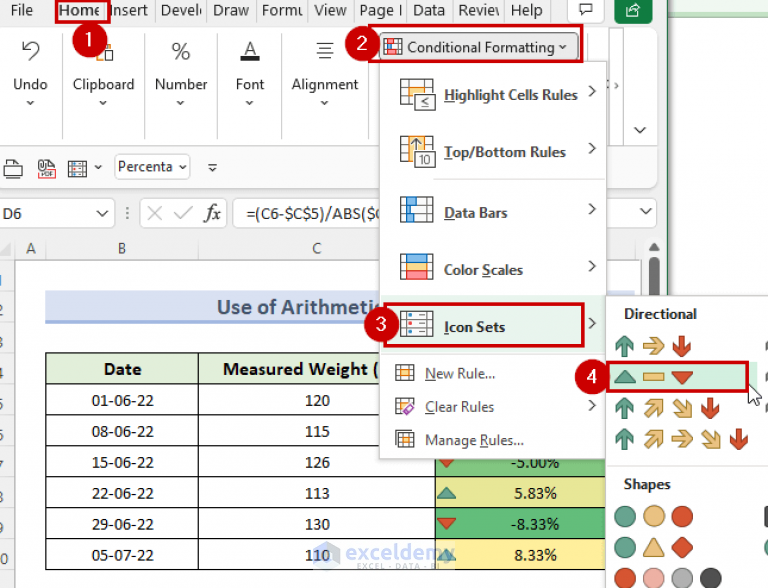768x588 pixels.
Task: Open the Comments speech bubble button
Action: [x=586, y=10]
